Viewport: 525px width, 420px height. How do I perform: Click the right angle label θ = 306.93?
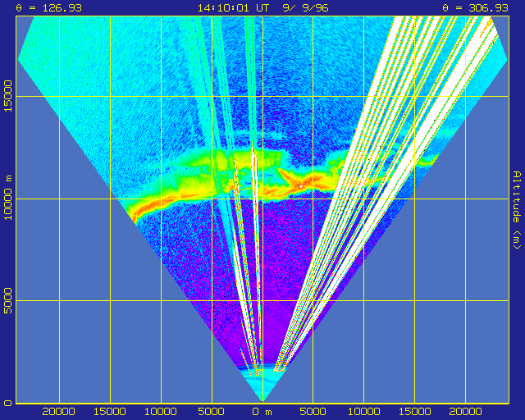click(x=476, y=7)
